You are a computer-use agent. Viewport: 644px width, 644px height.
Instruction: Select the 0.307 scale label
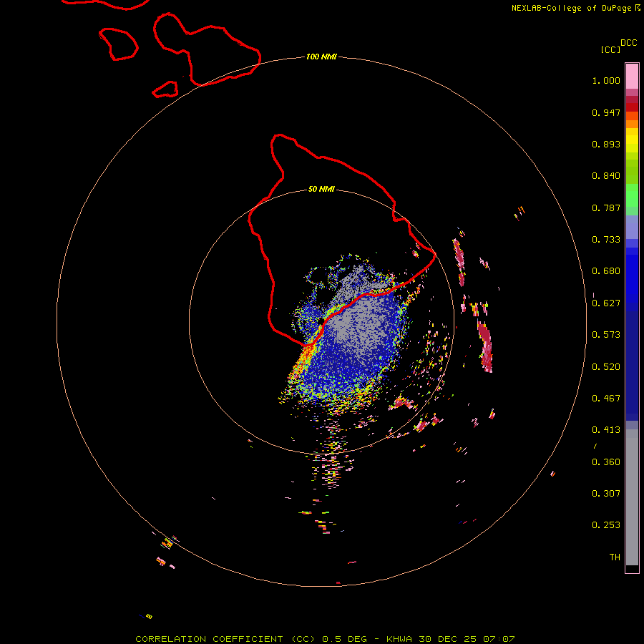pos(606,494)
